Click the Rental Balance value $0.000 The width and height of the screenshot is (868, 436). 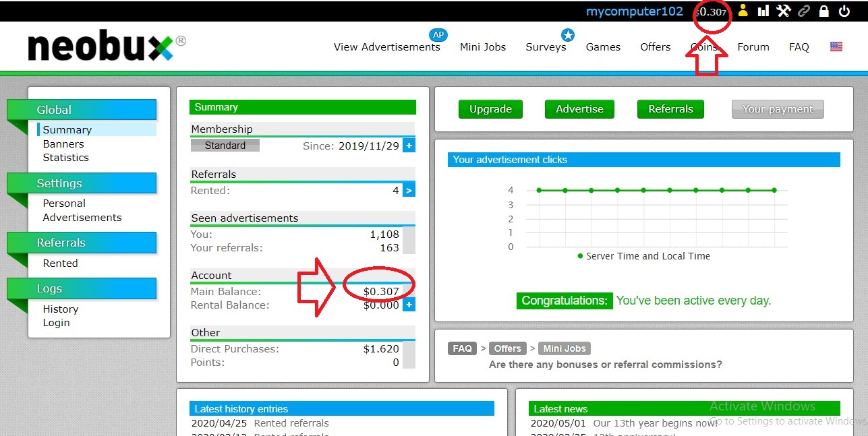tap(381, 305)
